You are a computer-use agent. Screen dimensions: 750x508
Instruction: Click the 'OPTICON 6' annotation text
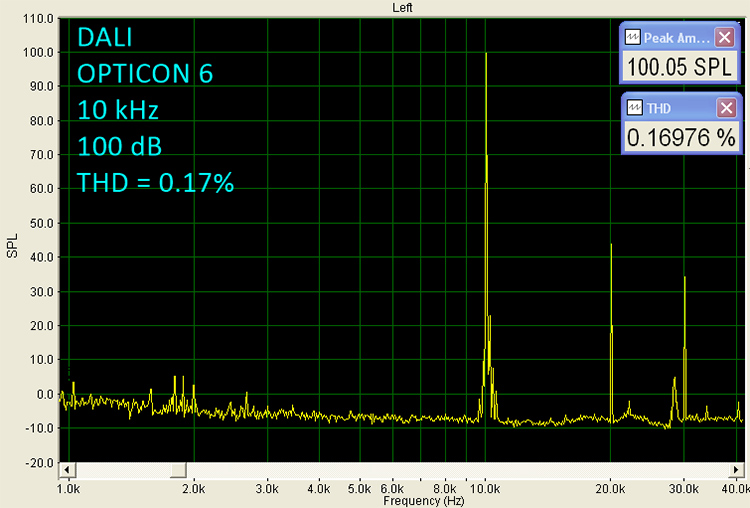pos(144,74)
